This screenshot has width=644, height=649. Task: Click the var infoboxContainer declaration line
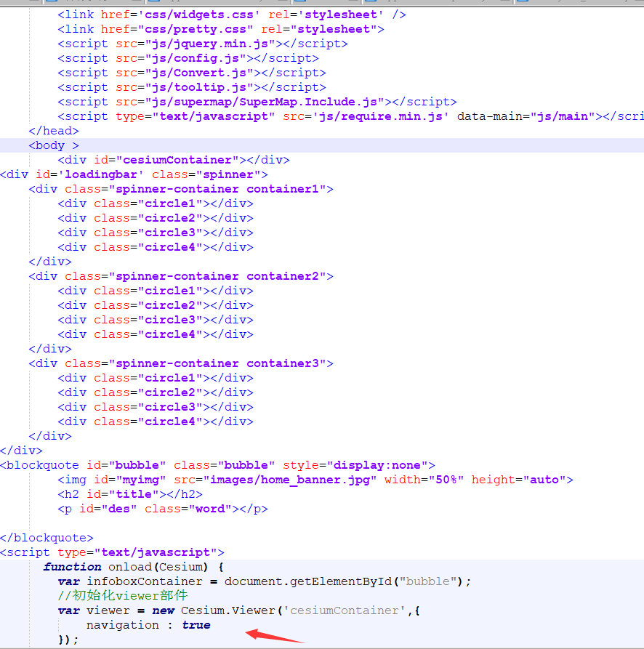click(x=265, y=581)
